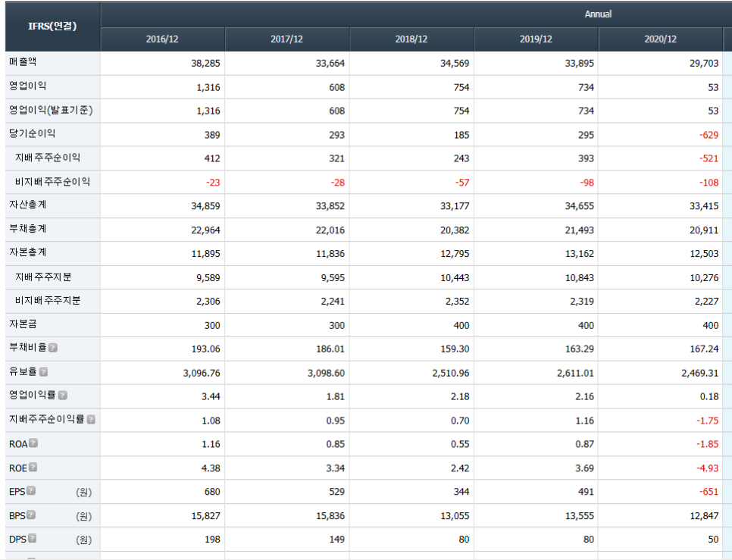Select the 비지배주주지분 row label
The width and height of the screenshot is (732, 560).
pyautogui.click(x=48, y=301)
